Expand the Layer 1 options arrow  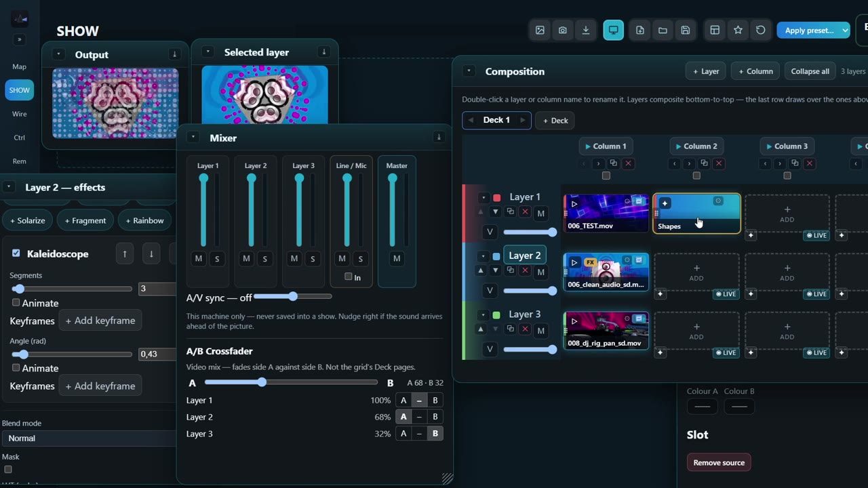point(483,198)
